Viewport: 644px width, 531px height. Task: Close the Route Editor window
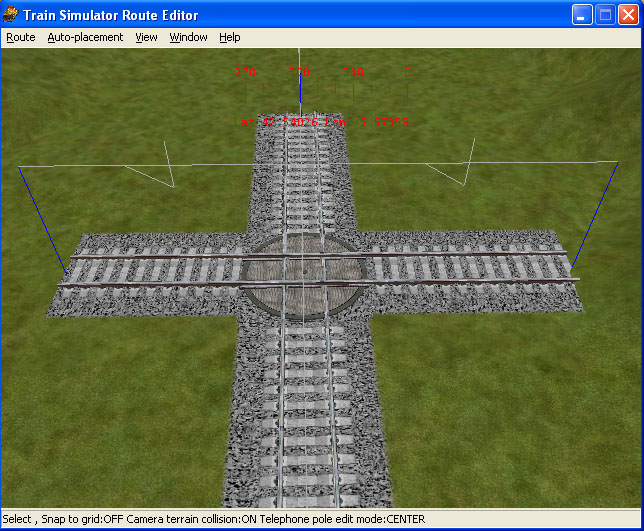629,15
